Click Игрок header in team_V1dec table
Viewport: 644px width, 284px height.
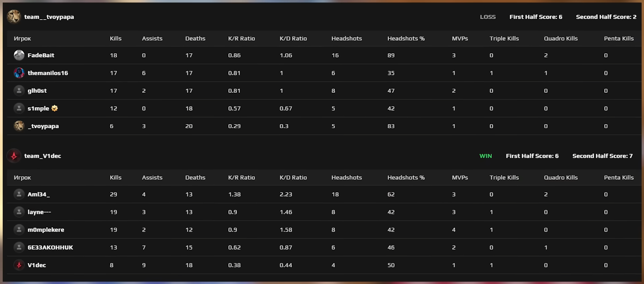point(22,177)
